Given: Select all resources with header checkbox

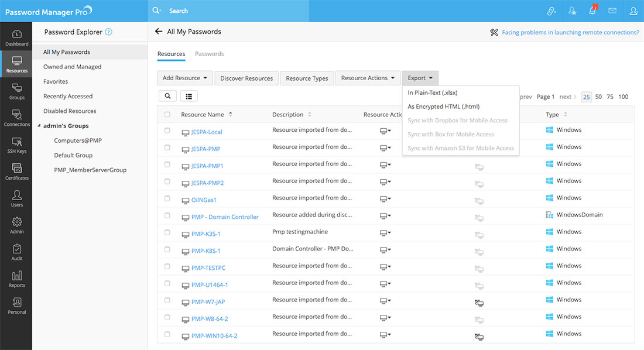Looking at the screenshot, I should click(x=167, y=115).
